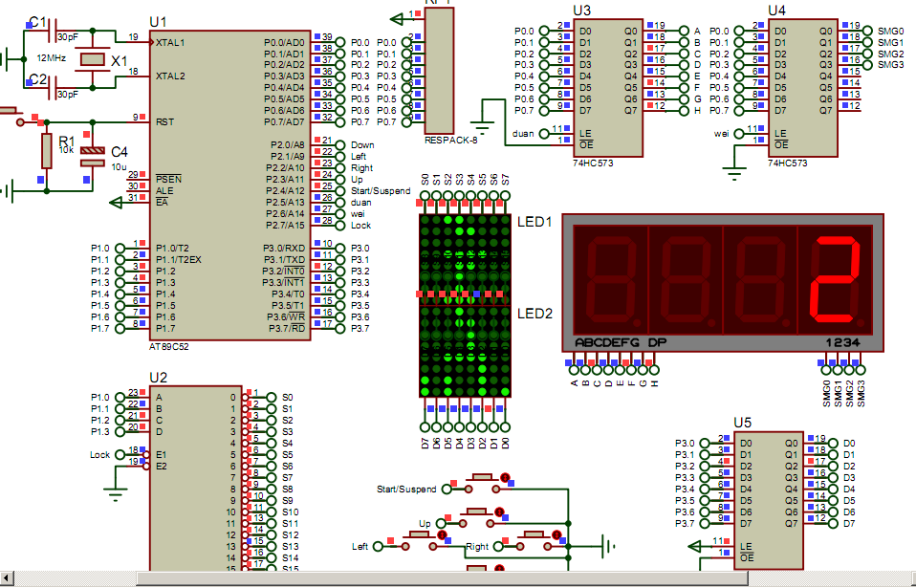
Task: Click the P3.0/RXD pin name on U1
Action: click(284, 249)
